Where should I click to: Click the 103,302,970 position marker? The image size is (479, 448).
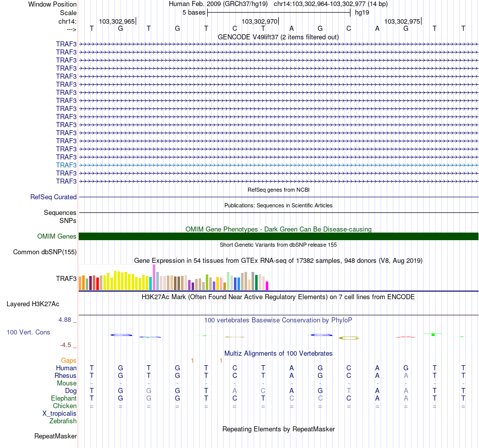[x=260, y=21]
